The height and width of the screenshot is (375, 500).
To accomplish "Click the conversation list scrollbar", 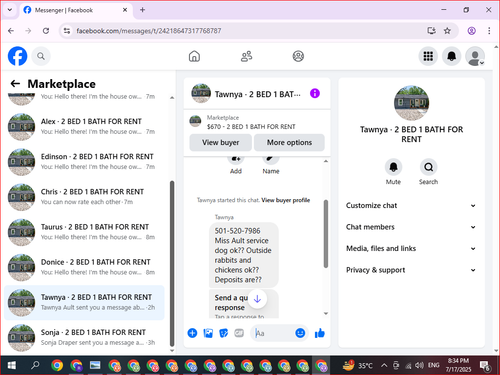I will 172,263.
